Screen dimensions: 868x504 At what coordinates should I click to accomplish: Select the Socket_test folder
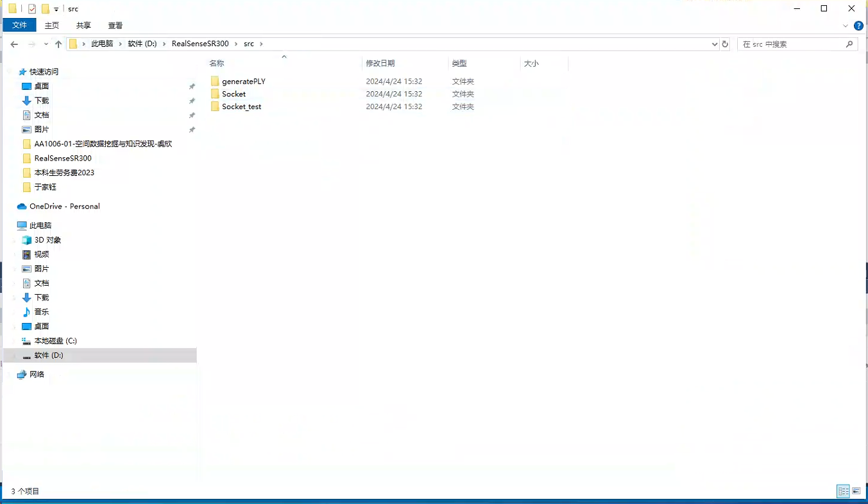241,107
